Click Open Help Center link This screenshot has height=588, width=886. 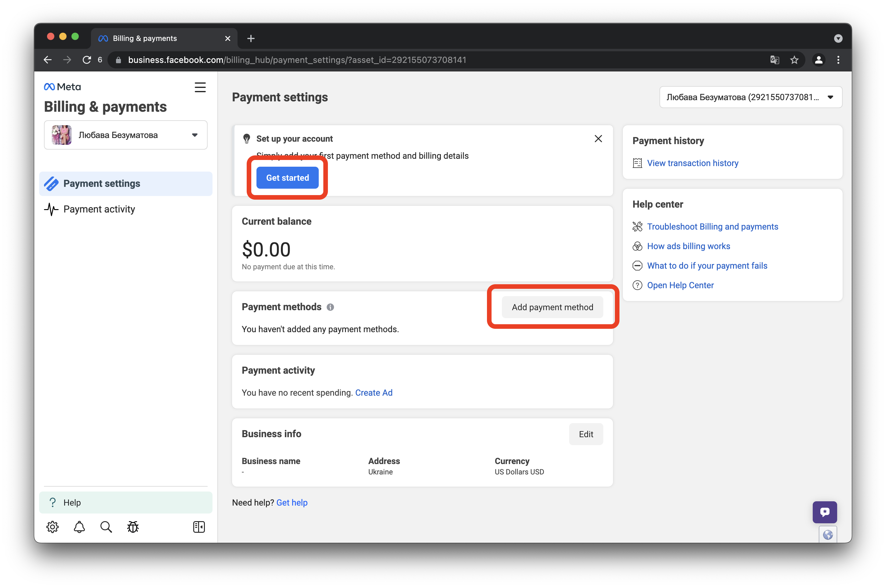(x=680, y=285)
